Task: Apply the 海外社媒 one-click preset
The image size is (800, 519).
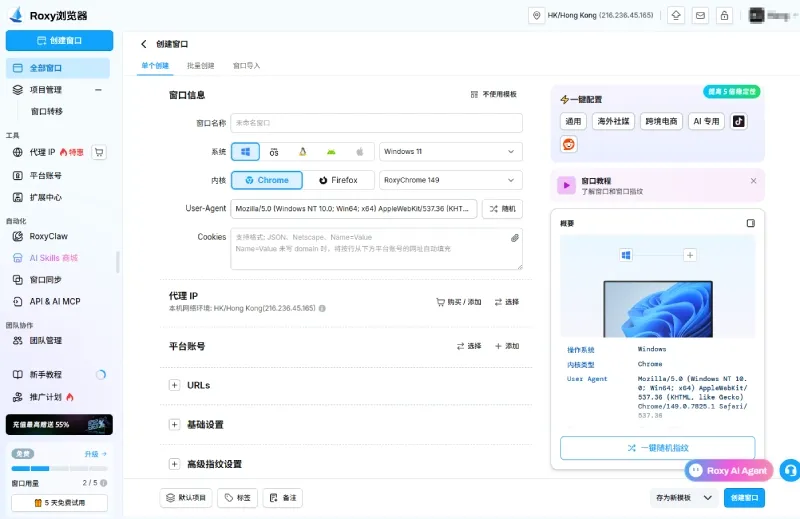Action: click(x=613, y=121)
